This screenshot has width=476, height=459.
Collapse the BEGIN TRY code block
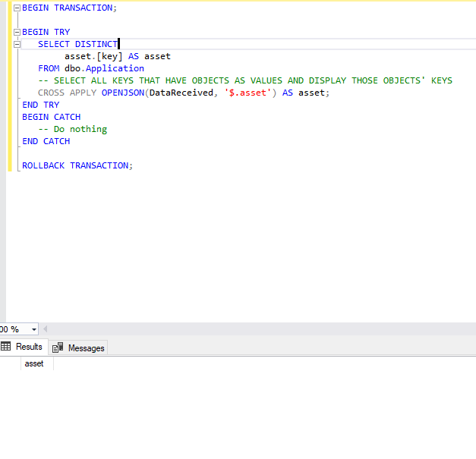[17, 32]
